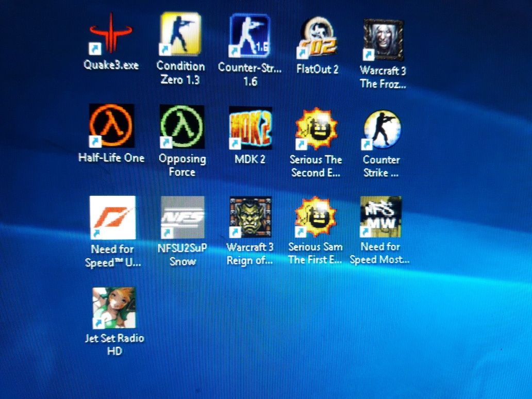Select the MDK 2 shortcut icon

pos(251,128)
